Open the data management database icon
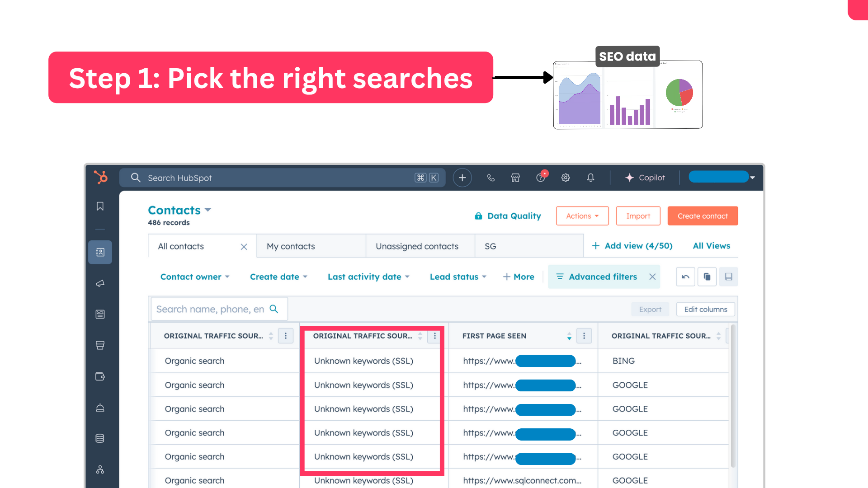The height and width of the screenshot is (488, 868). [100, 438]
